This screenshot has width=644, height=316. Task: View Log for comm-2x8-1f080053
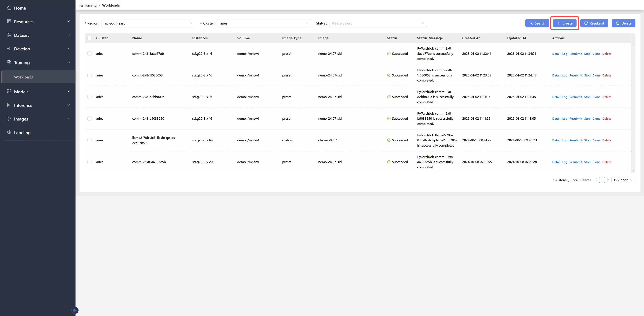coord(564,75)
